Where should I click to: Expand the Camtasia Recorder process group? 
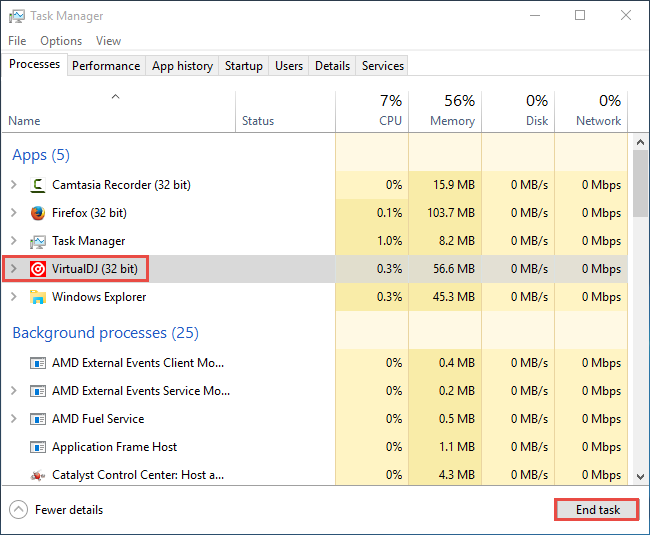14,185
